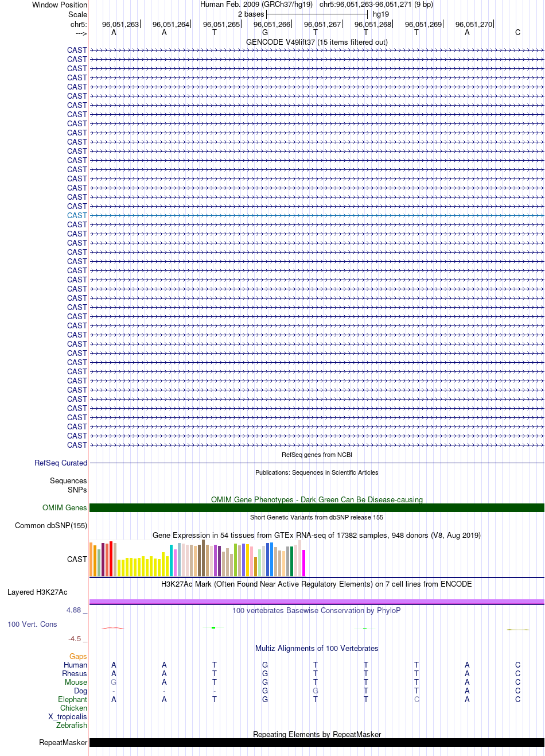Click the black RepeatMasker element bar
Image resolution: width=545 pixels, height=756 pixels.
[317, 742]
